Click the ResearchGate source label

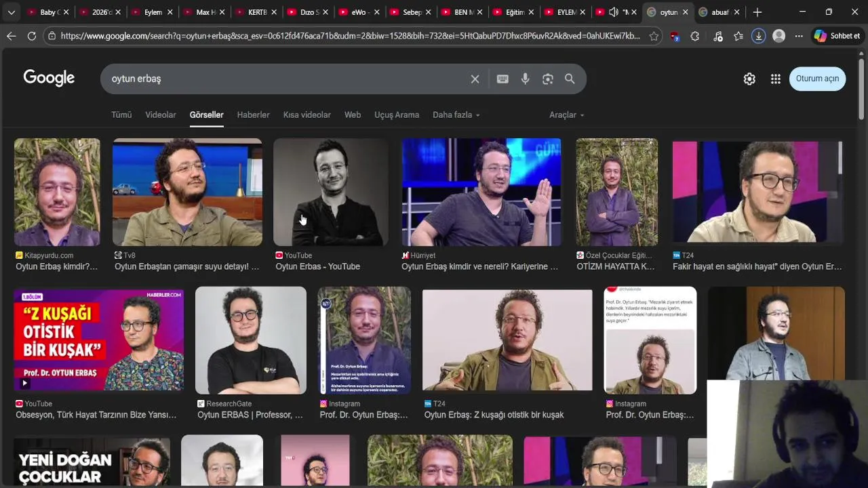tap(229, 404)
